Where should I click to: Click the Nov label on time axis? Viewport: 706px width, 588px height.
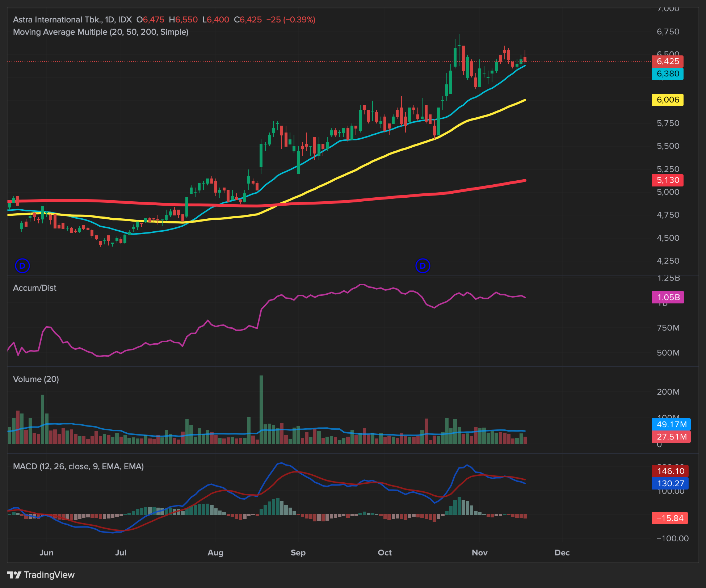[479, 553]
